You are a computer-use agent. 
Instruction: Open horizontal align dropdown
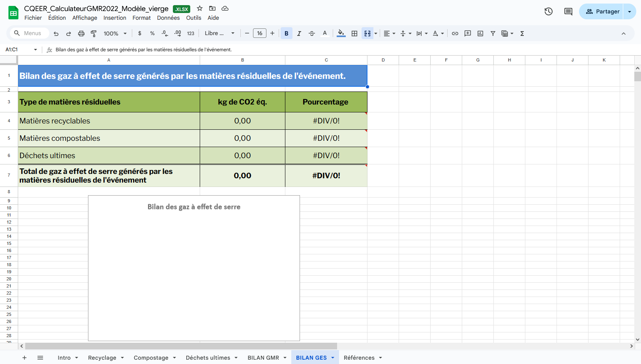click(x=390, y=34)
